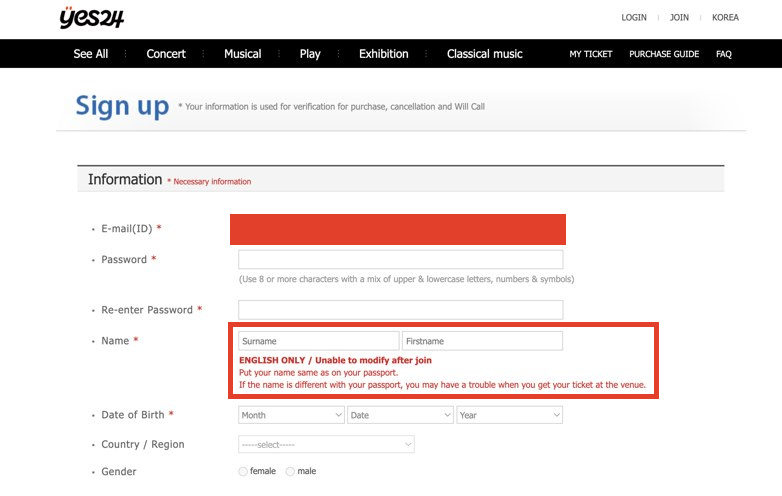Open the Month dropdown

pos(291,415)
